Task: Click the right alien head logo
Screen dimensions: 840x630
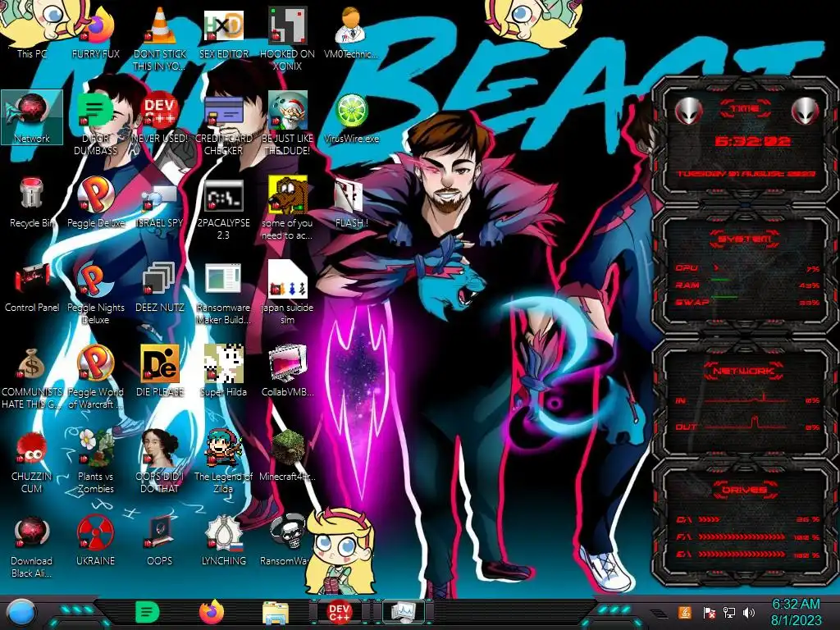Action: (806, 112)
